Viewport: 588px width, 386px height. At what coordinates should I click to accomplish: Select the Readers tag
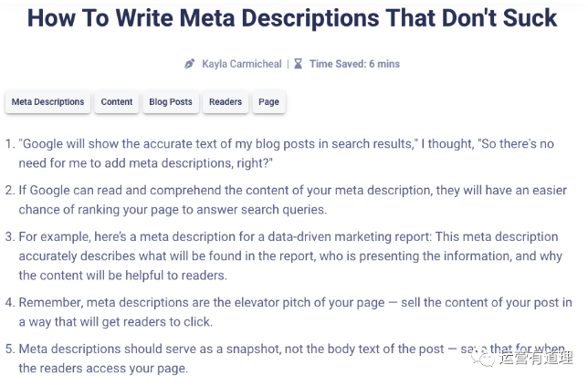pos(226,102)
